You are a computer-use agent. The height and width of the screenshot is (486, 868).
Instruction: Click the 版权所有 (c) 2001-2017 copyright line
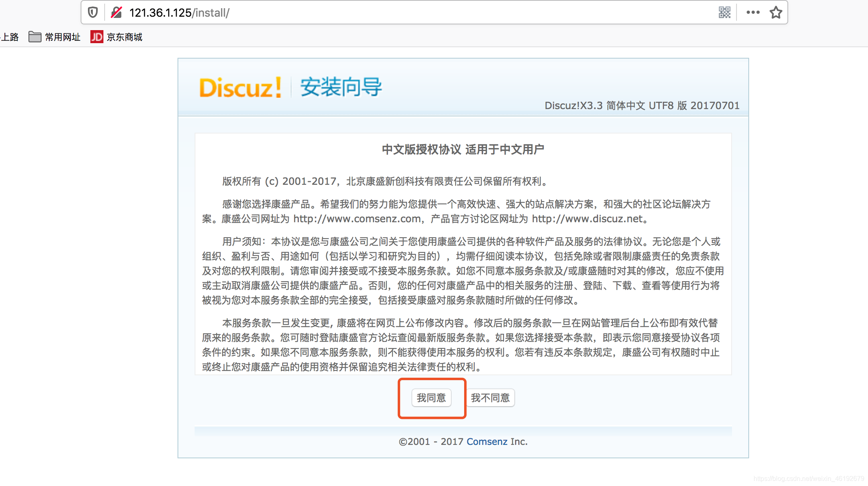click(386, 182)
